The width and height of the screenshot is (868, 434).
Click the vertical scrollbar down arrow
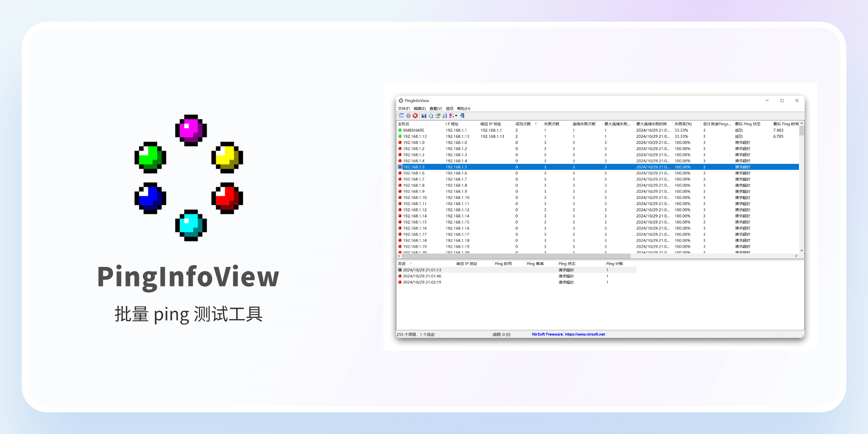801,250
